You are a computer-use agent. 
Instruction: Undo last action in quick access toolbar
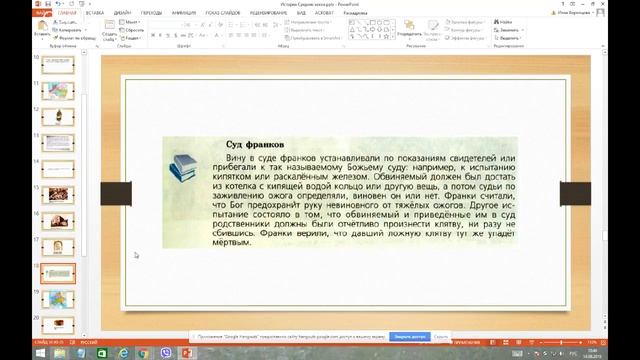[58, 4]
